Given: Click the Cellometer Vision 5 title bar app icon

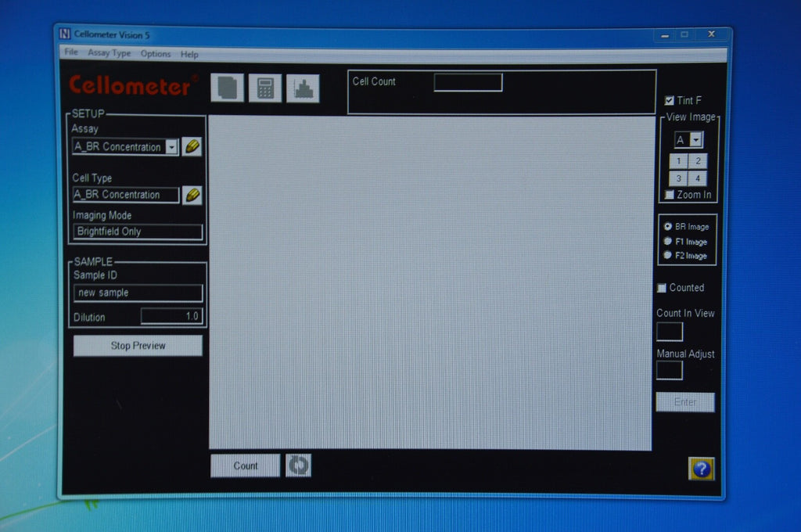Looking at the screenshot, I should (x=64, y=34).
